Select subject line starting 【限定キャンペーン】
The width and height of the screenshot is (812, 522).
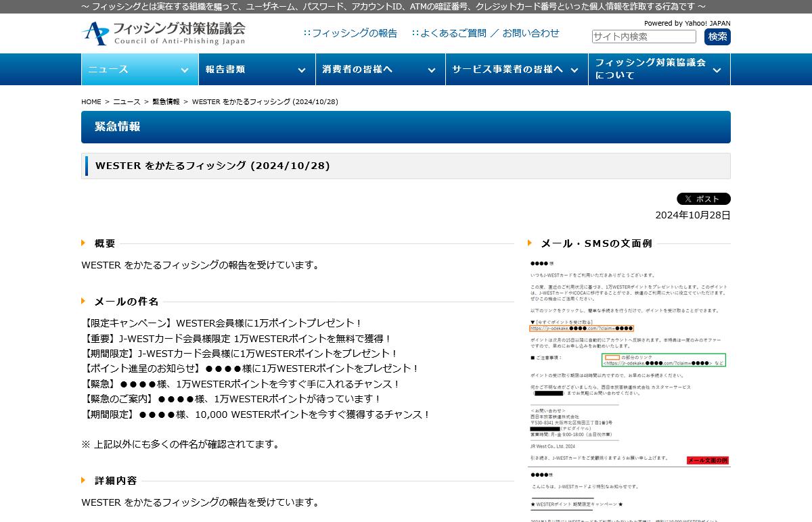tap(222, 323)
